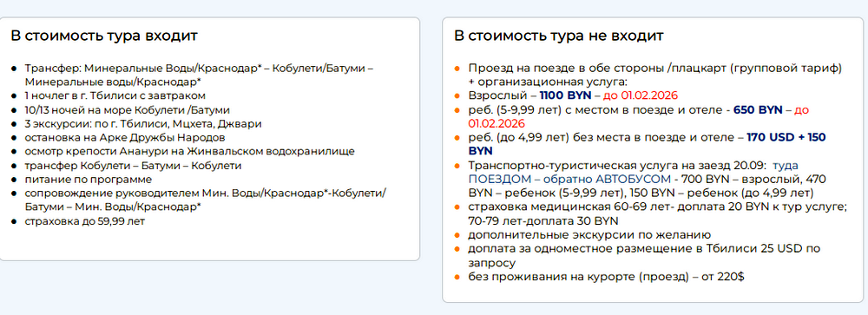Click 'Проезд на поезде в обе стороны /плацкарт'
This screenshot has width=868, height=315.
(597, 68)
